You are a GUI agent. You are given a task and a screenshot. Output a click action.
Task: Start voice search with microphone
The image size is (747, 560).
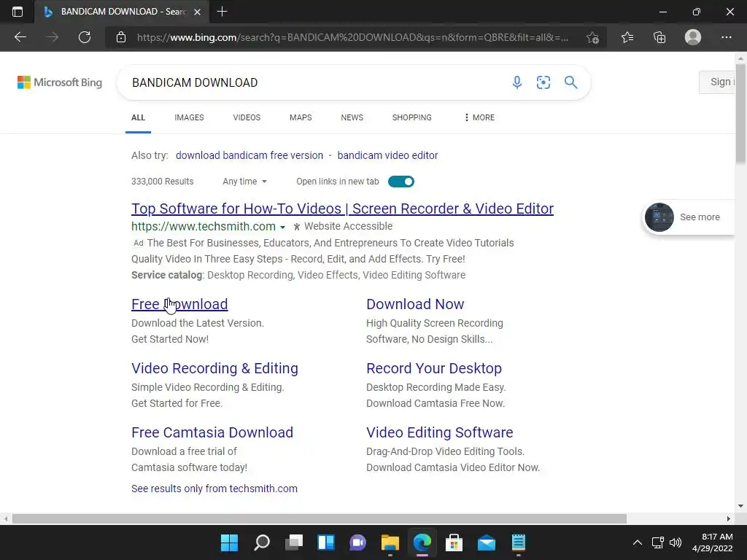[x=517, y=82]
